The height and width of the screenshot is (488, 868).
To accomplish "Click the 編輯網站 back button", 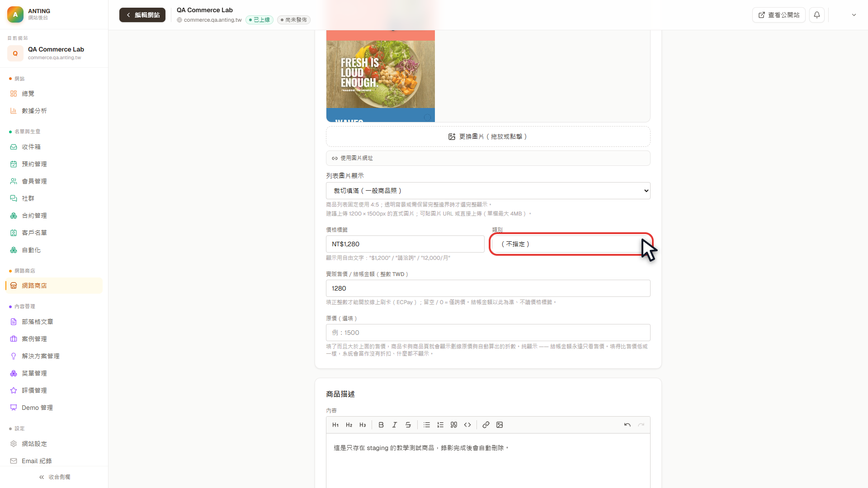I will point(142,15).
